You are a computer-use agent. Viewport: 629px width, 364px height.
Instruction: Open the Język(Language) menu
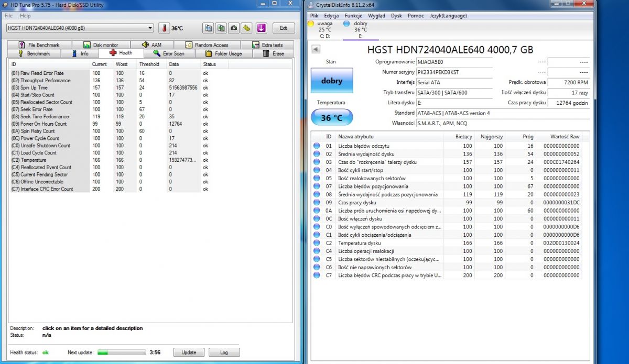(448, 16)
